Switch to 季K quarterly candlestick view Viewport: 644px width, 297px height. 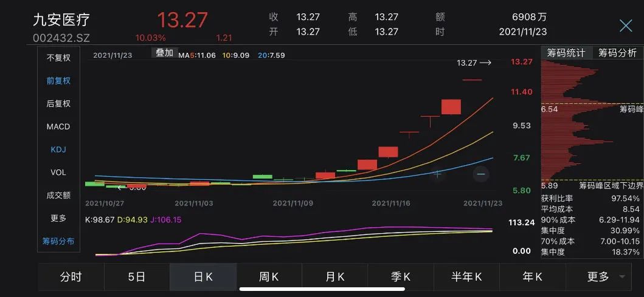pyautogui.click(x=400, y=277)
